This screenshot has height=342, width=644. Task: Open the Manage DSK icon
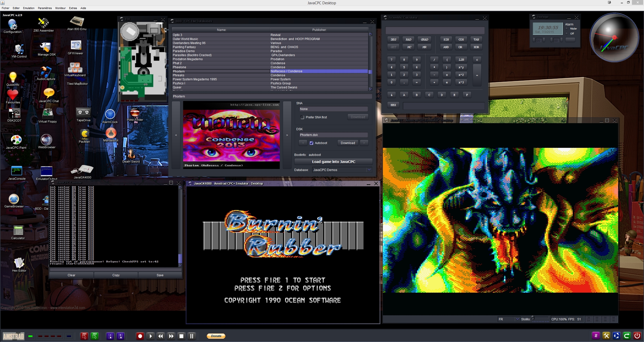click(47, 49)
